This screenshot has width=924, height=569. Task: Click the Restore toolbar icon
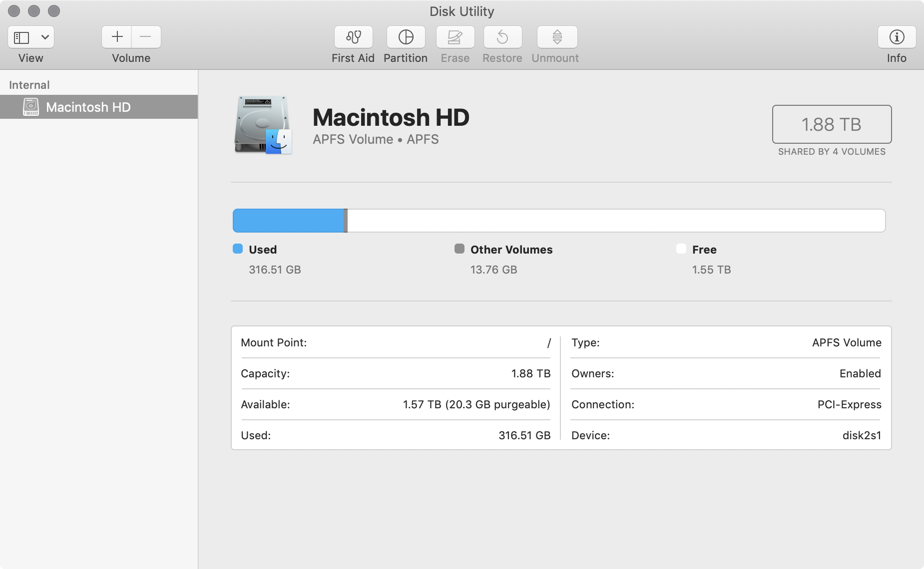click(502, 37)
